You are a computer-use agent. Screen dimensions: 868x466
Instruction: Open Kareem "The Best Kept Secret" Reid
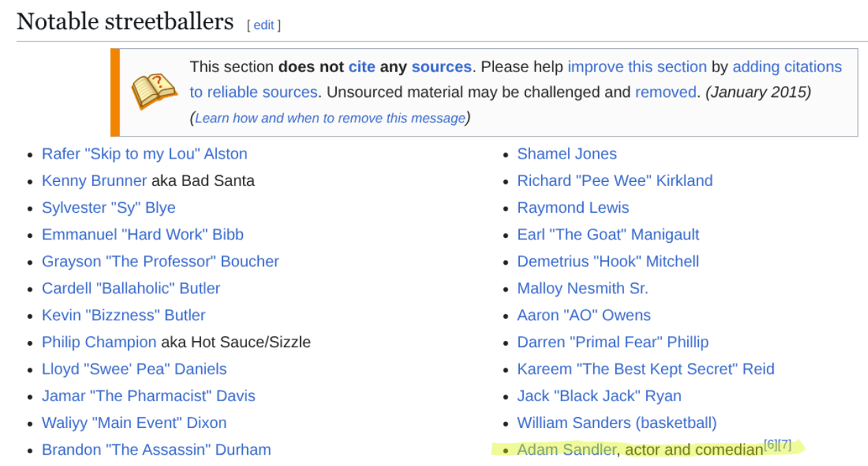pos(646,369)
